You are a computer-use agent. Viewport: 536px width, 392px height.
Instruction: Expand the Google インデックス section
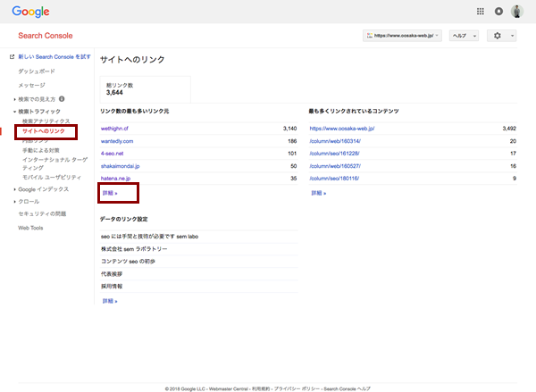(15, 189)
